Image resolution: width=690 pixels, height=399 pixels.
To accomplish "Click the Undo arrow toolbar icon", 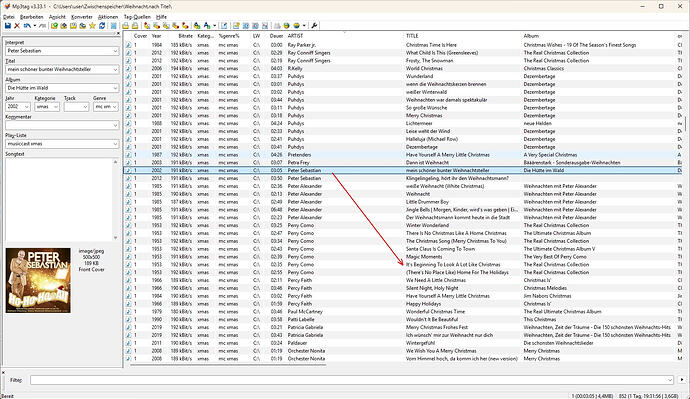I will tap(27, 26).
